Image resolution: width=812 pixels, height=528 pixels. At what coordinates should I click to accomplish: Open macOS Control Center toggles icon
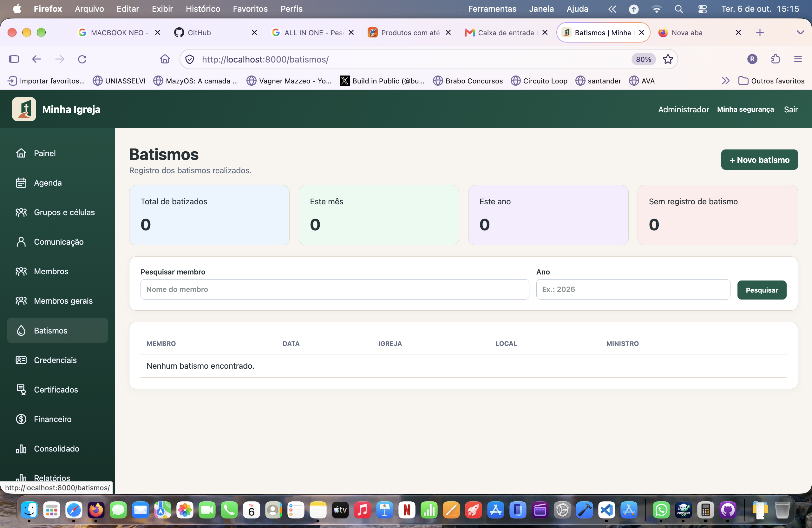coord(702,9)
